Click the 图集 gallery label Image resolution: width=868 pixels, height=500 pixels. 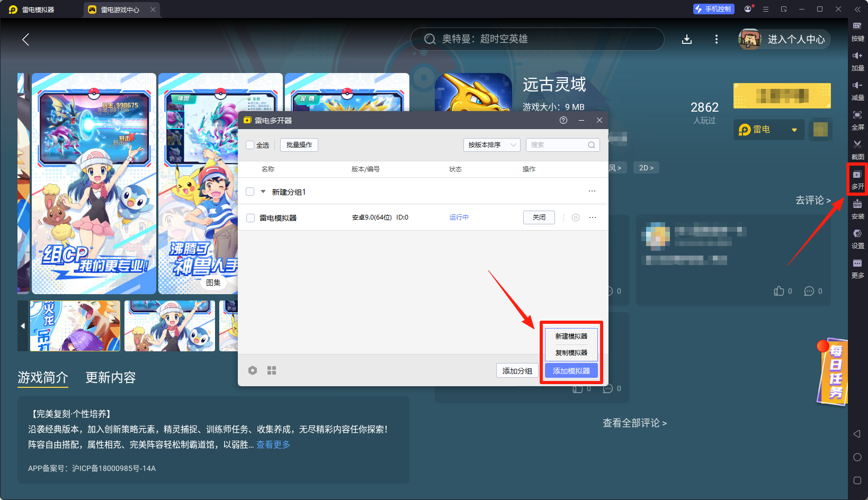tap(213, 283)
